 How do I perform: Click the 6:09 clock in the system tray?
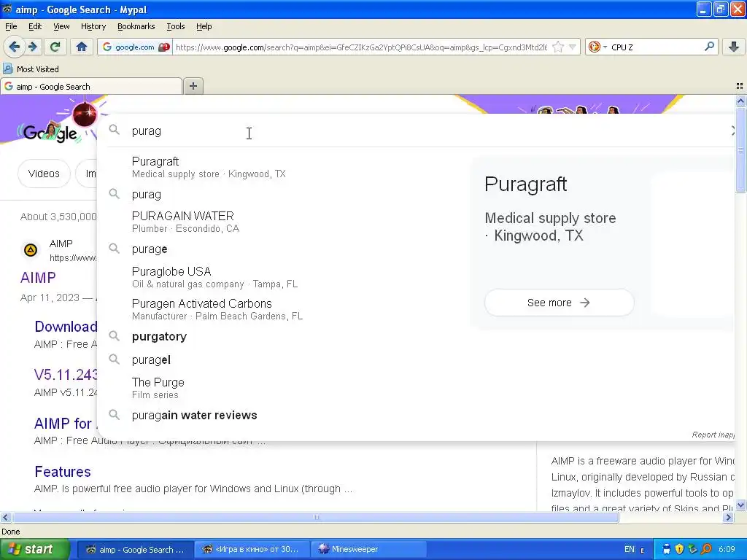(x=727, y=549)
